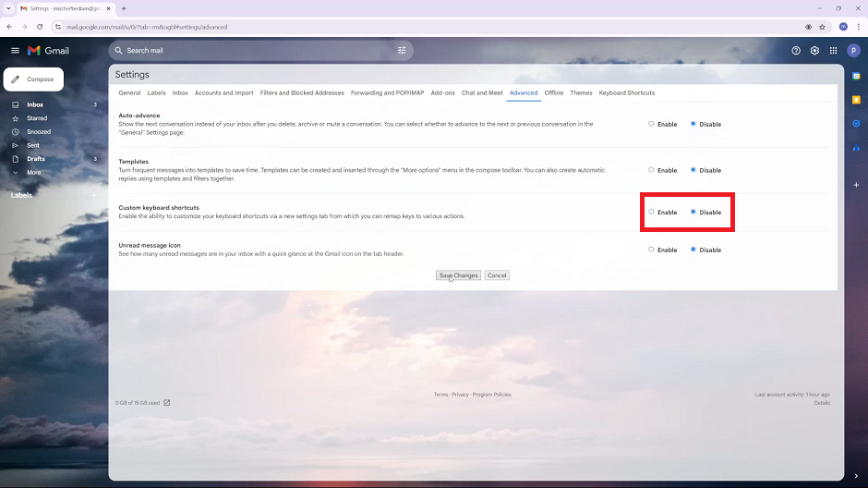Open the Terms link
The height and width of the screenshot is (488, 868).
click(x=440, y=395)
